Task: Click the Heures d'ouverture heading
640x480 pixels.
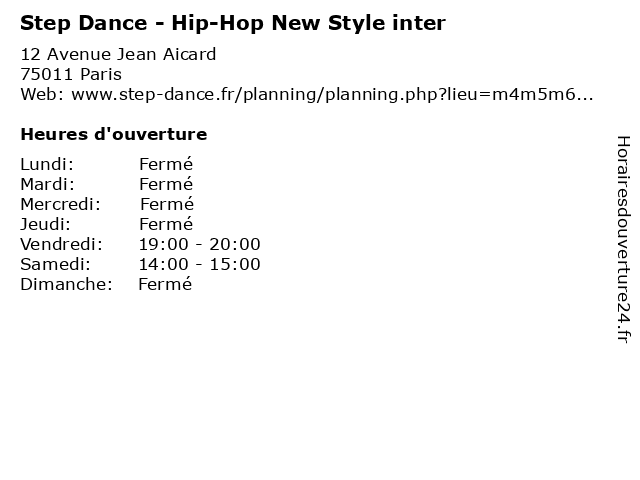Action: (114, 134)
